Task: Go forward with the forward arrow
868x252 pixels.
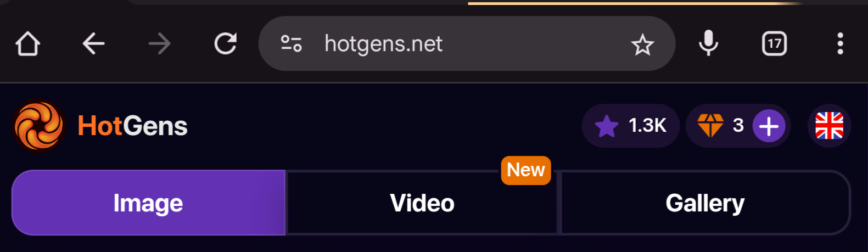Action: click(160, 43)
